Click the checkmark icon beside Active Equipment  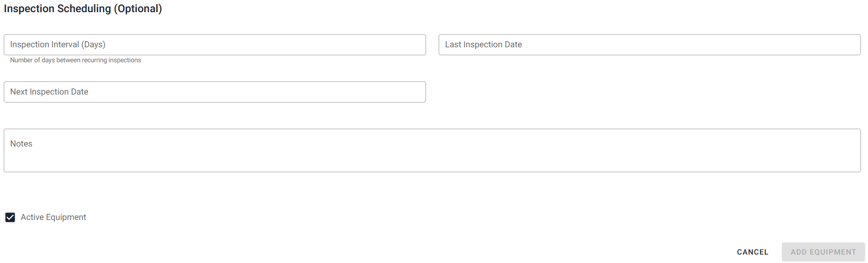[x=10, y=217]
